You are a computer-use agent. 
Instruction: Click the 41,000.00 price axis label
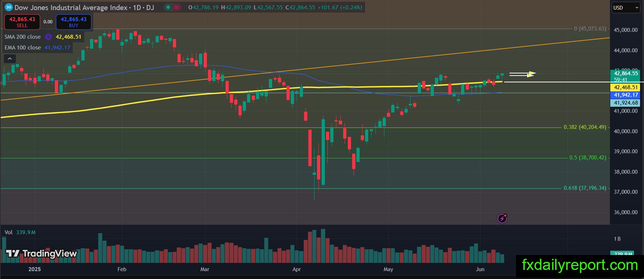(626, 111)
